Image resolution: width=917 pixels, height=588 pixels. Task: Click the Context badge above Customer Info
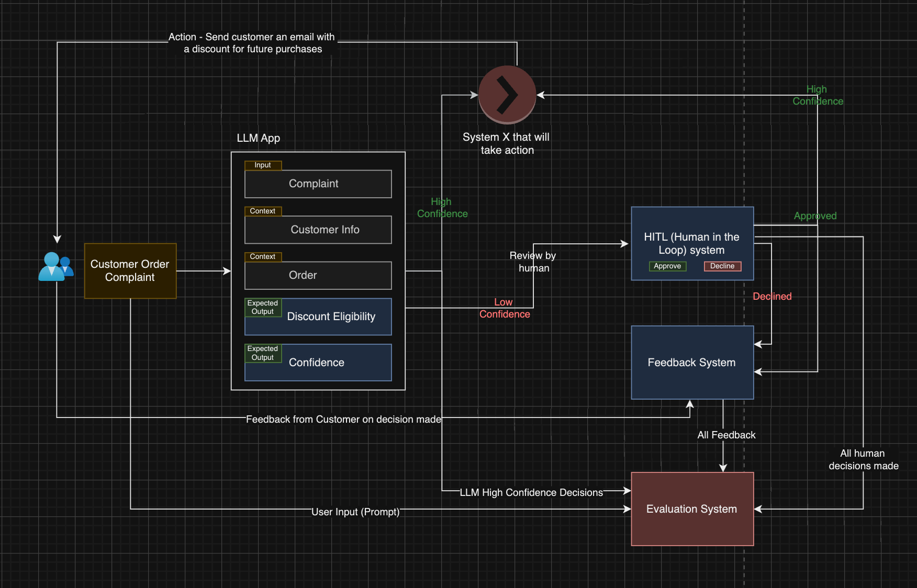pos(263,211)
